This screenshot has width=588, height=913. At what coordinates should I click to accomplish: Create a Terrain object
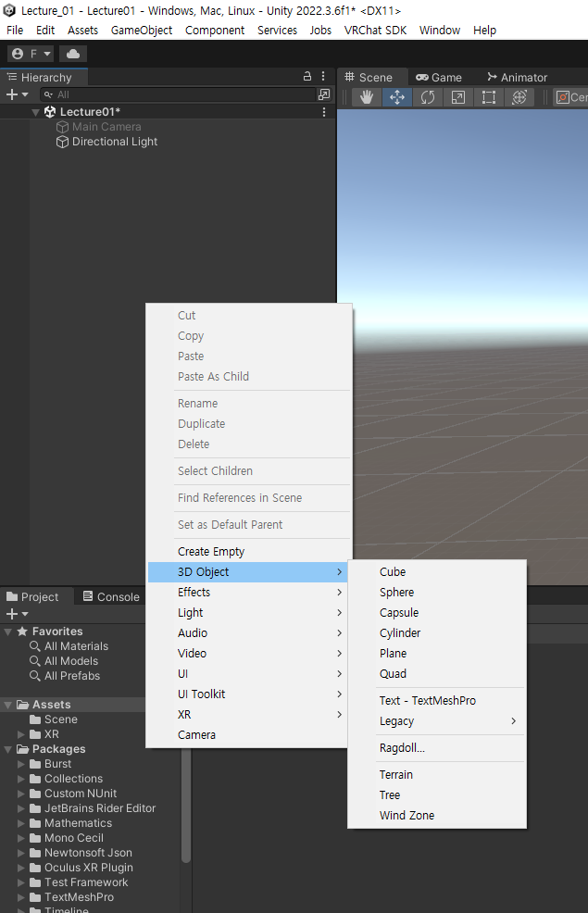(x=437, y=774)
